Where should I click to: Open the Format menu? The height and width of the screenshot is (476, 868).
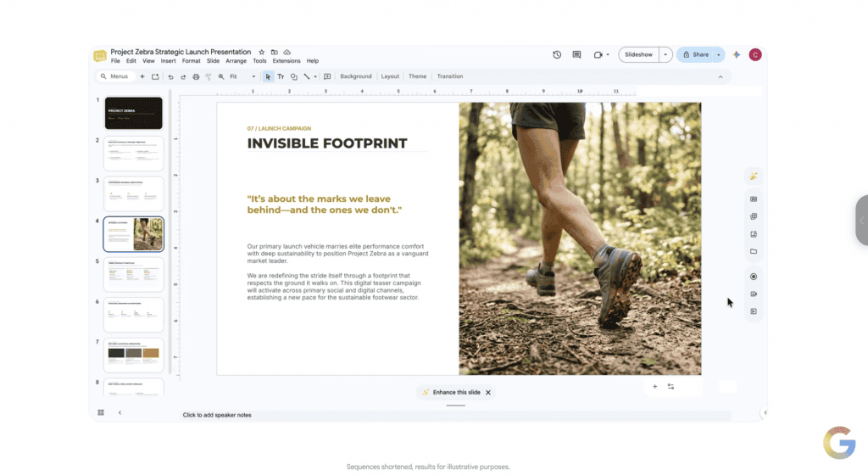191,61
